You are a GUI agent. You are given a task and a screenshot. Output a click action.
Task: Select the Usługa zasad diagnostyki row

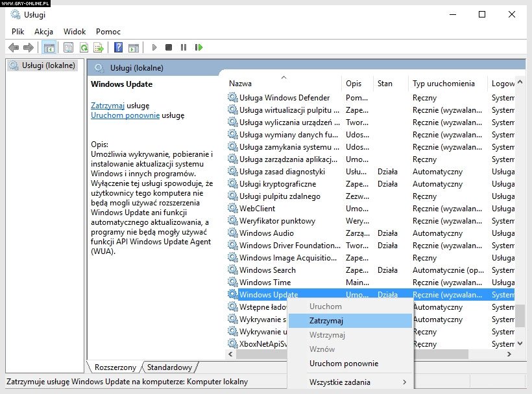click(370, 172)
